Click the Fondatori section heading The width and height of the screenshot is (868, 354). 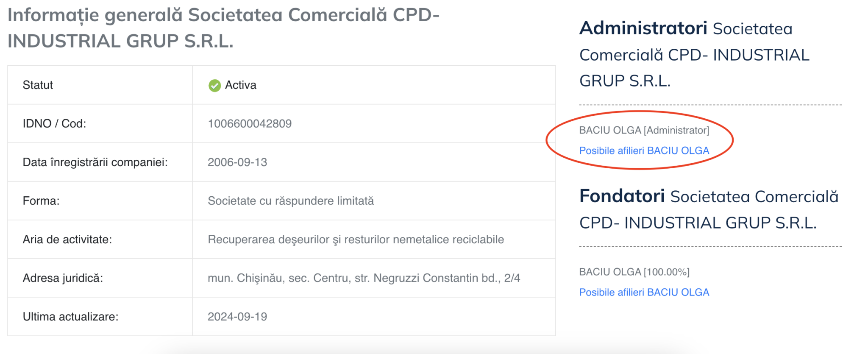pos(622,196)
